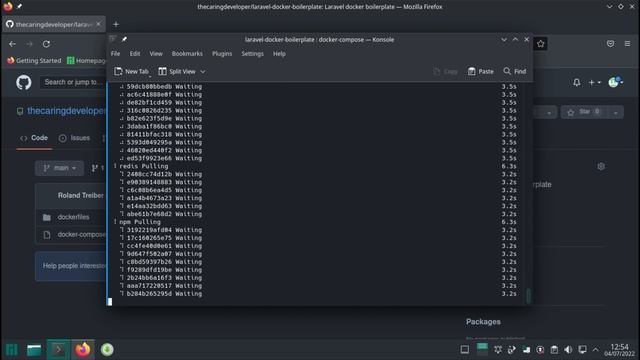This screenshot has height=360, width=640.
Task: Click the Roland Treiber commit author
Action: (x=80, y=196)
